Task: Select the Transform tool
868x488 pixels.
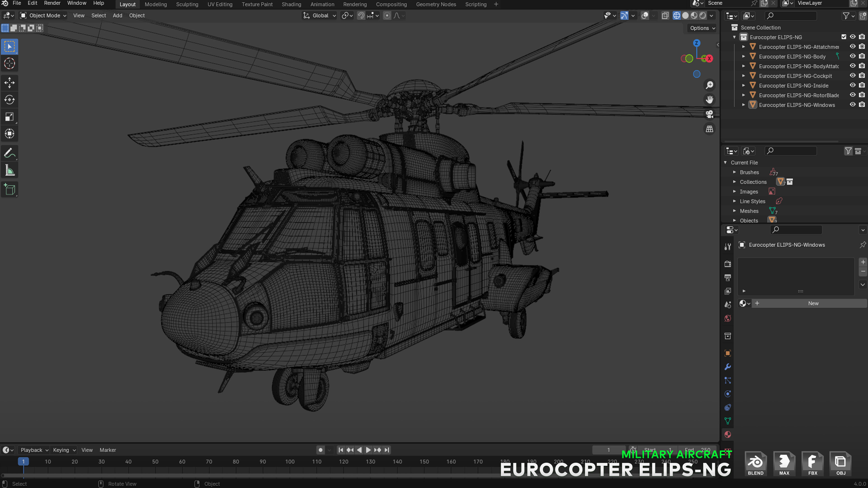Action: coord(9,134)
